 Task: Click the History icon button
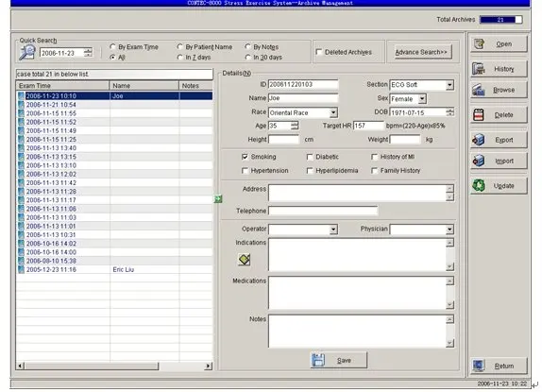[479, 69]
